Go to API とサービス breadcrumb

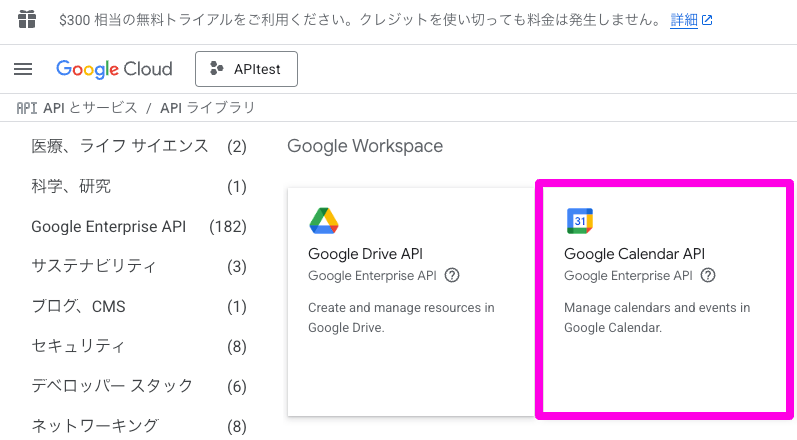tap(90, 108)
